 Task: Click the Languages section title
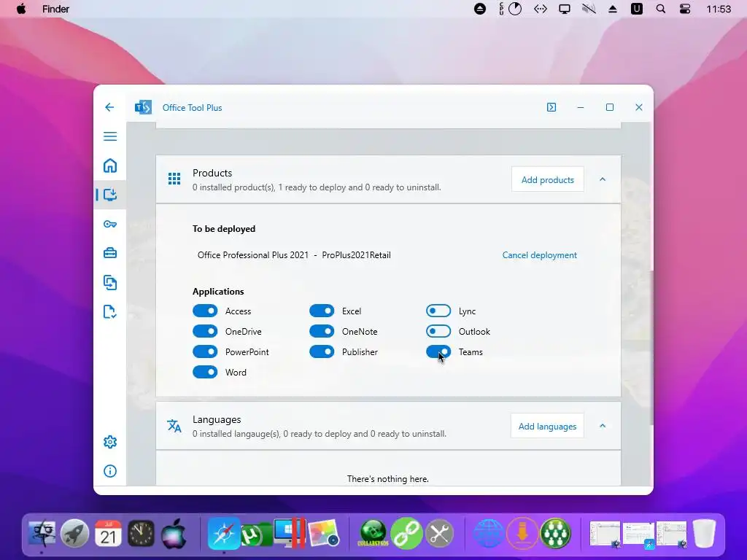click(x=217, y=419)
